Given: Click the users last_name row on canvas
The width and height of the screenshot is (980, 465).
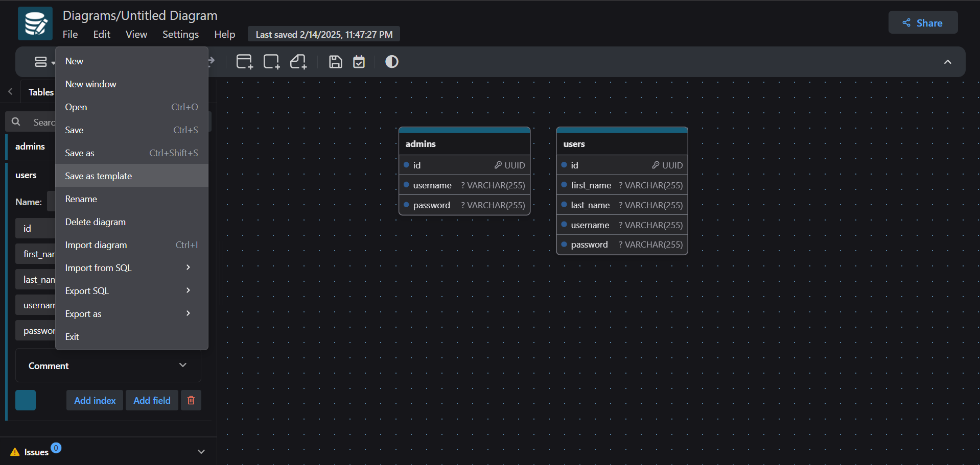Looking at the screenshot, I should tap(622, 205).
